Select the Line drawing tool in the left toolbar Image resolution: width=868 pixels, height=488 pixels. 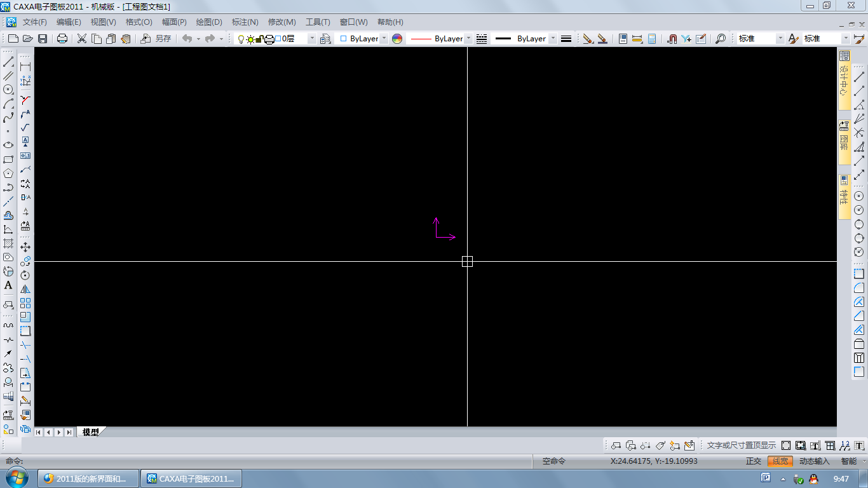[x=8, y=62]
